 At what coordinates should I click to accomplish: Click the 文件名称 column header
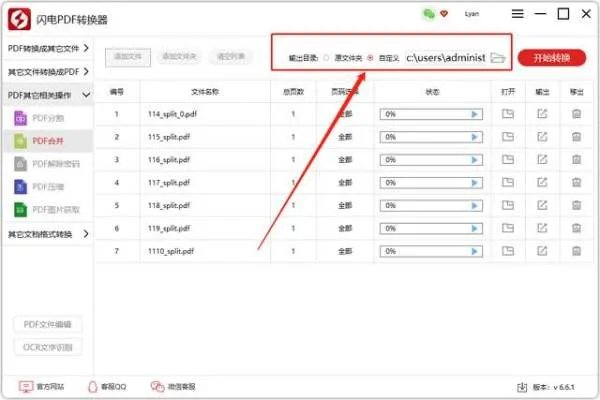click(x=205, y=92)
